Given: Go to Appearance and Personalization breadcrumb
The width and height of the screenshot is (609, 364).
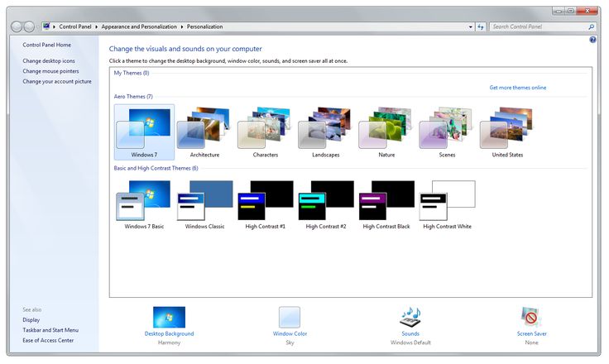Looking at the screenshot, I should [x=139, y=26].
